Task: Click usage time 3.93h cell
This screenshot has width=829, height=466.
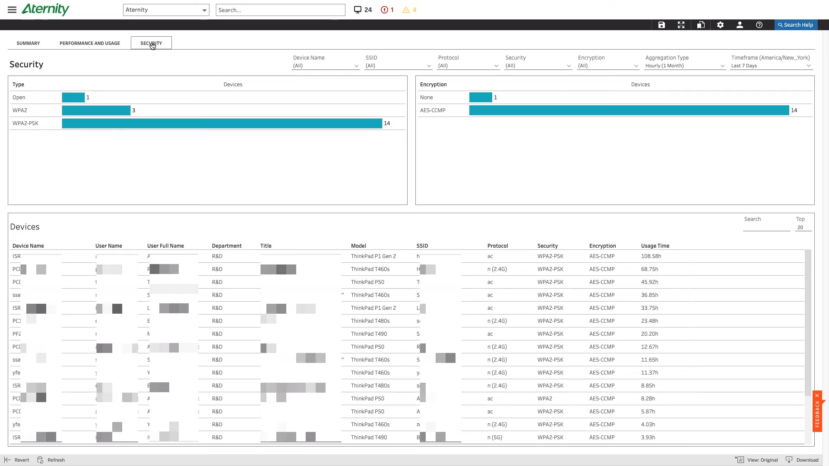Action: coord(648,437)
